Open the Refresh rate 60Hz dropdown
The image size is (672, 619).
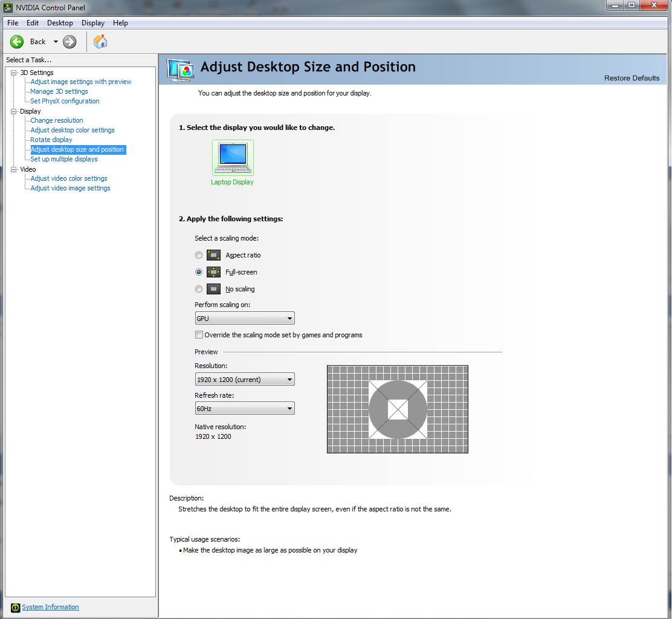pyautogui.click(x=245, y=409)
